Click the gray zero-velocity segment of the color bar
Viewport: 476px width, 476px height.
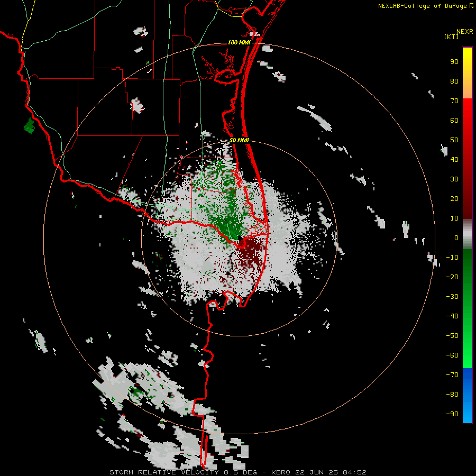tap(467, 234)
